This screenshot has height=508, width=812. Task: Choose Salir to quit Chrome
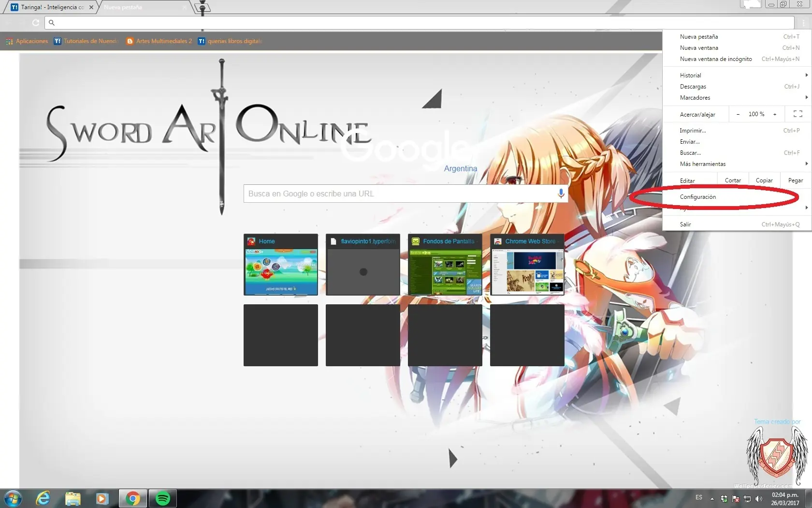[737, 224]
